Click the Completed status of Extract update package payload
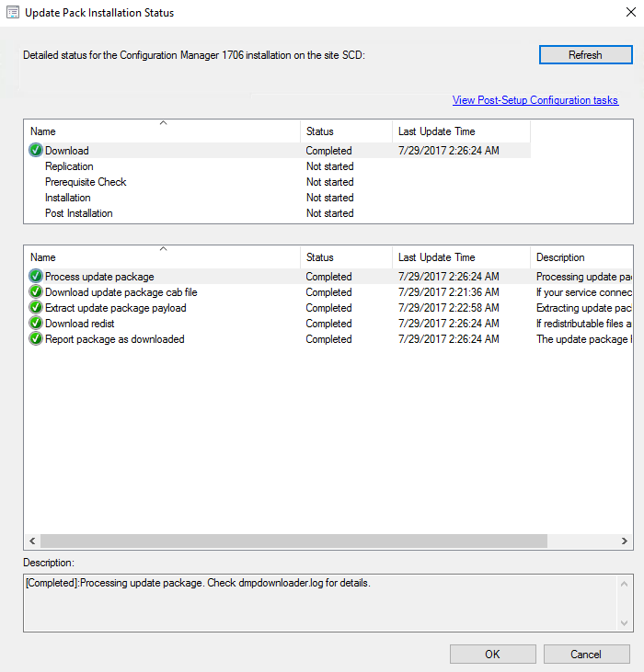This screenshot has width=644, height=672. coord(328,308)
